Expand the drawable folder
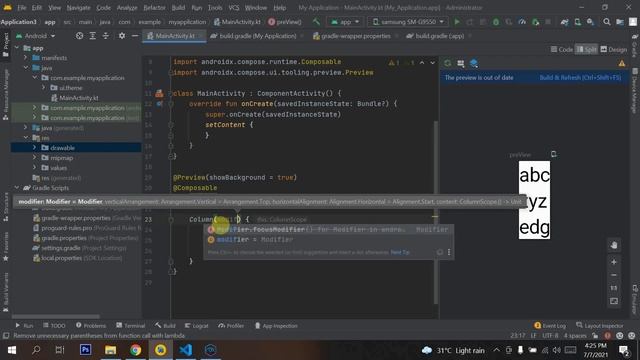The width and height of the screenshot is (640, 360). (35, 147)
